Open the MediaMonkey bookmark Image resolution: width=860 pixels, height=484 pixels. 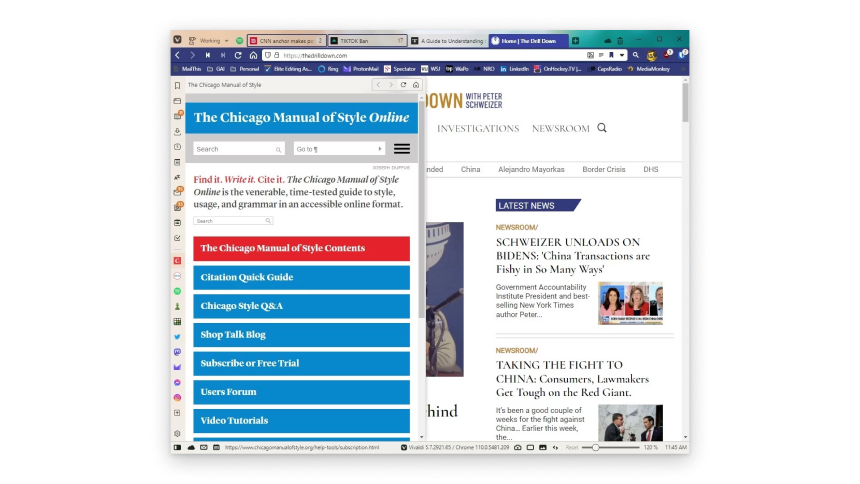[649, 69]
